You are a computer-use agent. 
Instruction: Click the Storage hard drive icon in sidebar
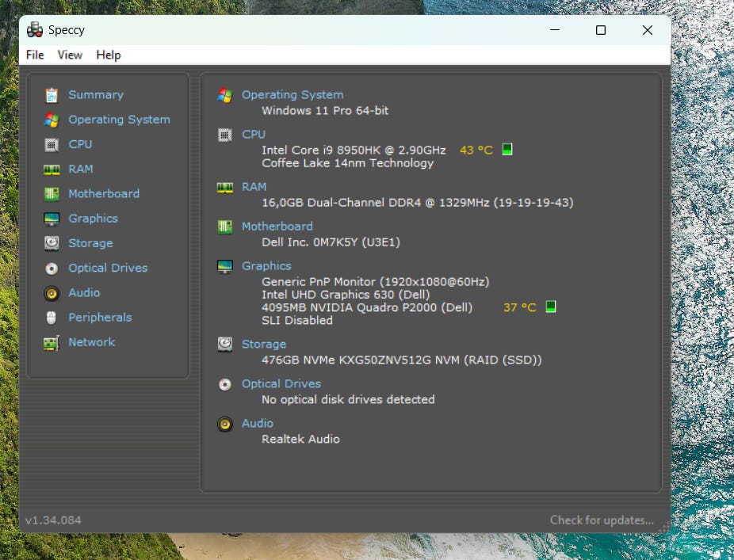(x=52, y=243)
